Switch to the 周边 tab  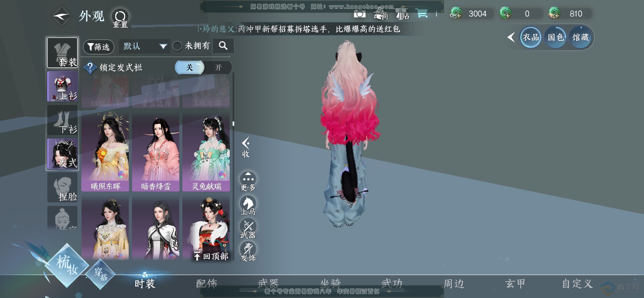(x=454, y=283)
